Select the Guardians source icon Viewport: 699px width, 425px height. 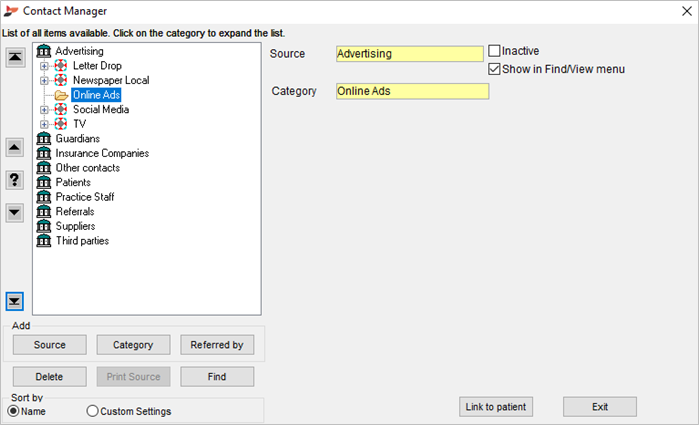coord(44,138)
